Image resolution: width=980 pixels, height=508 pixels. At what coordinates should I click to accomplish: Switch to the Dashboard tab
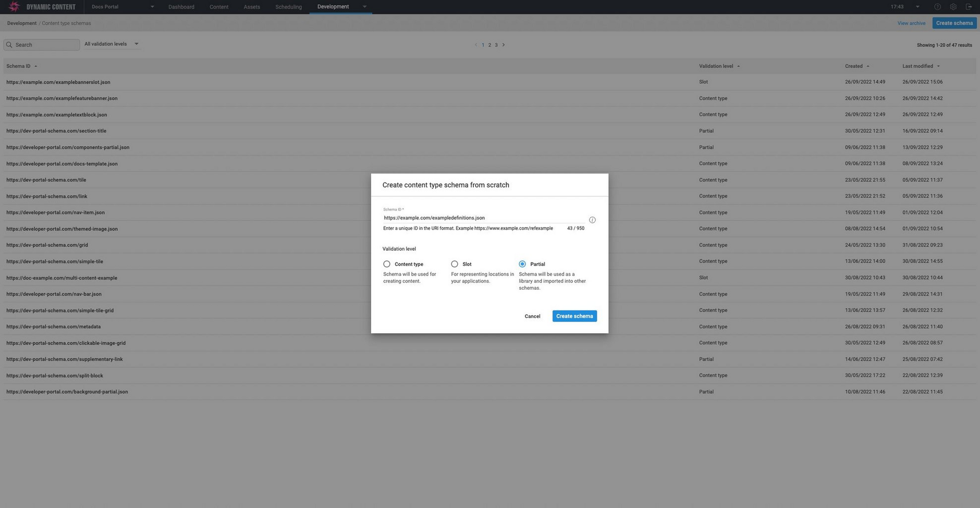tap(181, 7)
